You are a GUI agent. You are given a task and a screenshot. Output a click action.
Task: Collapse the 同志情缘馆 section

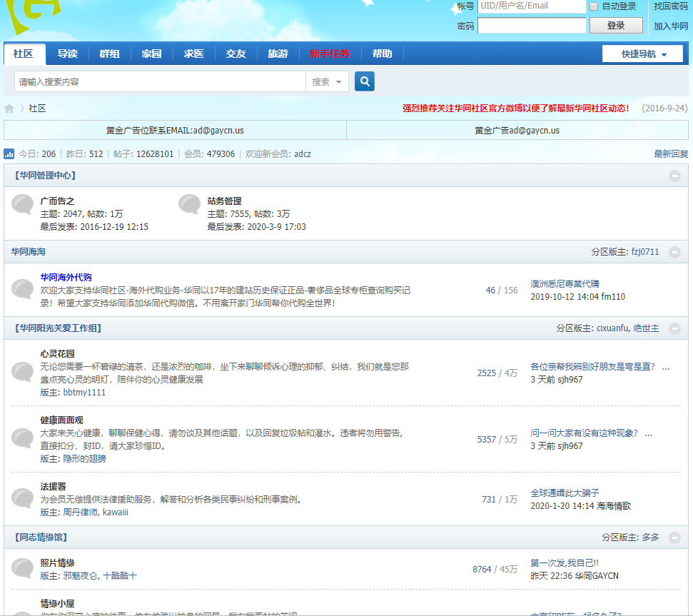(x=674, y=537)
